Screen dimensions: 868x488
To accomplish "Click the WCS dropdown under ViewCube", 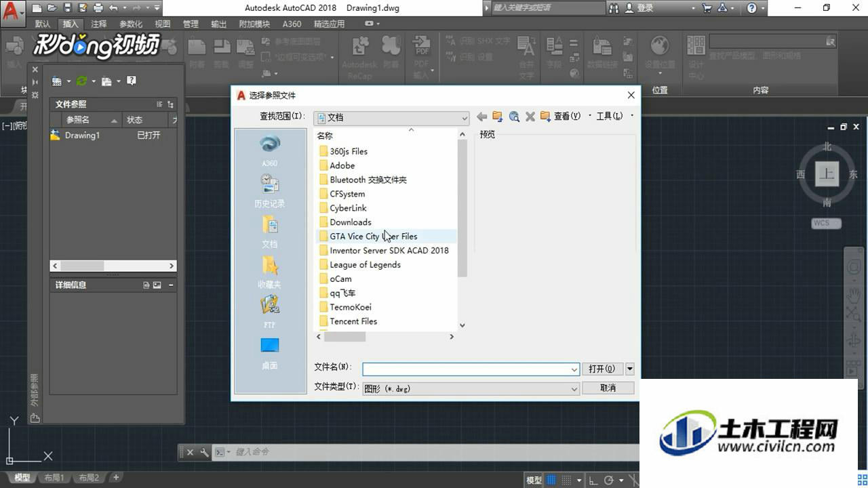I will tap(826, 223).
